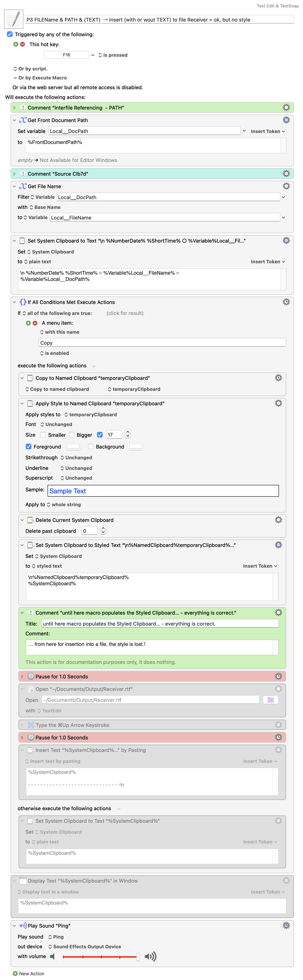This screenshot has width=303, height=980.
Task: Expand the Source Clb7d comment action
Action: [x=14, y=174]
